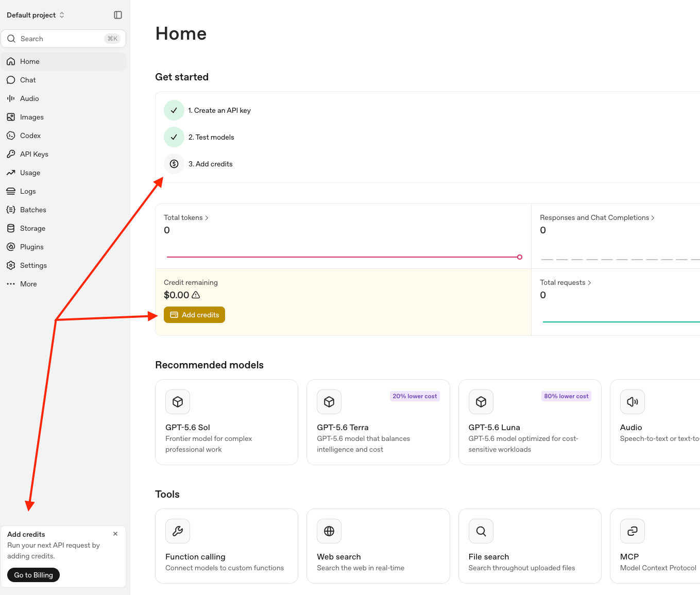Image resolution: width=700 pixels, height=595 pixels.
Task: Click the Logs icon in sidebar
Action: pos(11,191)
